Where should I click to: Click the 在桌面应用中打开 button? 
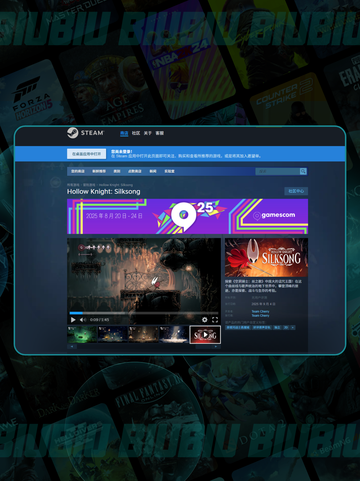[87, 154]
